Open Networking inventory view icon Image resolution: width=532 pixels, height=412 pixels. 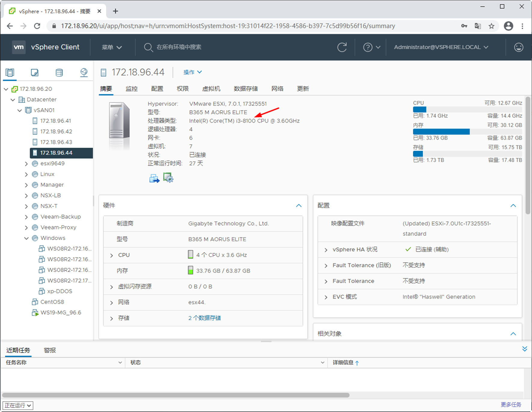(x=84, y=72)
